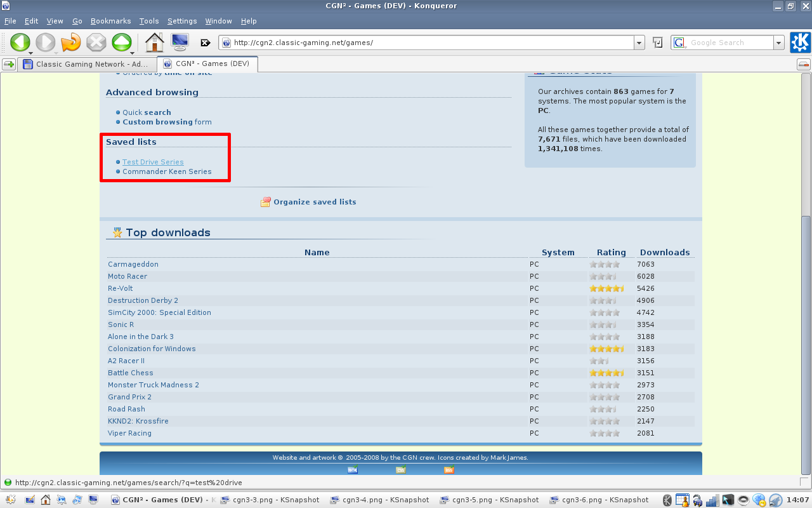Click the network bars icon in system tray
The width and height of the screenshot is (812, 508).
(713, 500)
